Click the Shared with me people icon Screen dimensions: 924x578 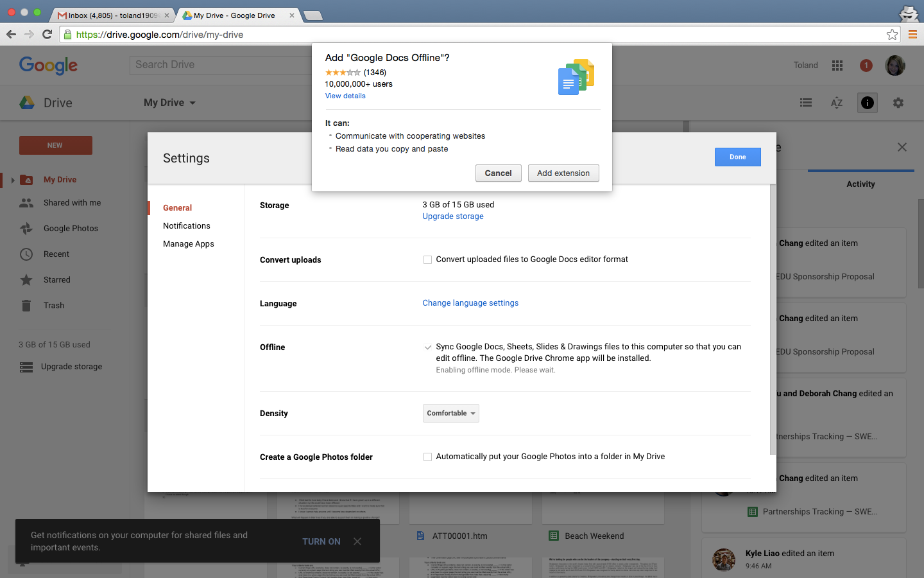pos(26,203)
